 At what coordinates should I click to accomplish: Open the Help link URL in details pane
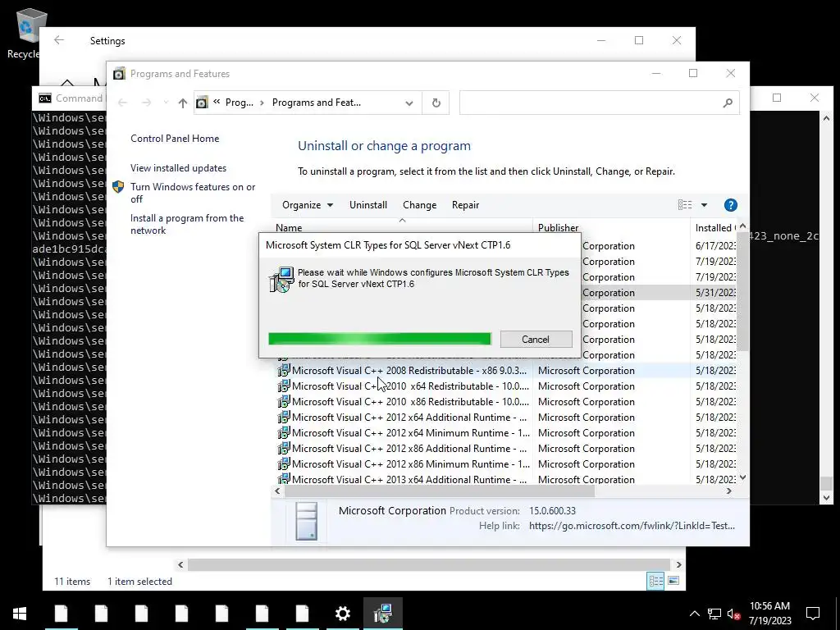pos(632,526)
